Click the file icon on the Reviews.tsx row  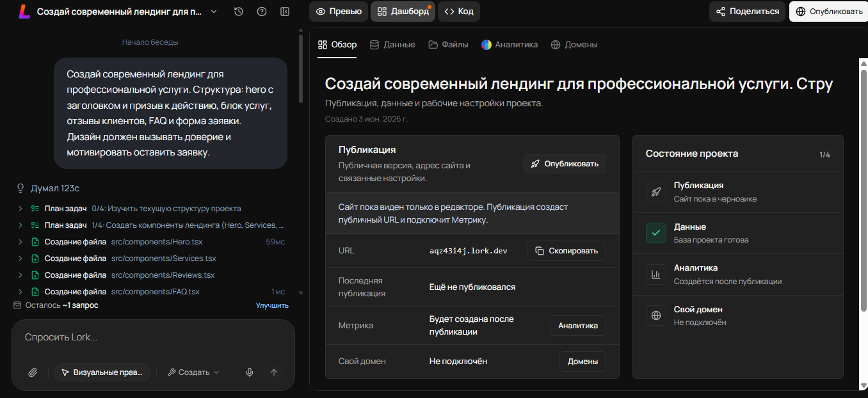36,275
